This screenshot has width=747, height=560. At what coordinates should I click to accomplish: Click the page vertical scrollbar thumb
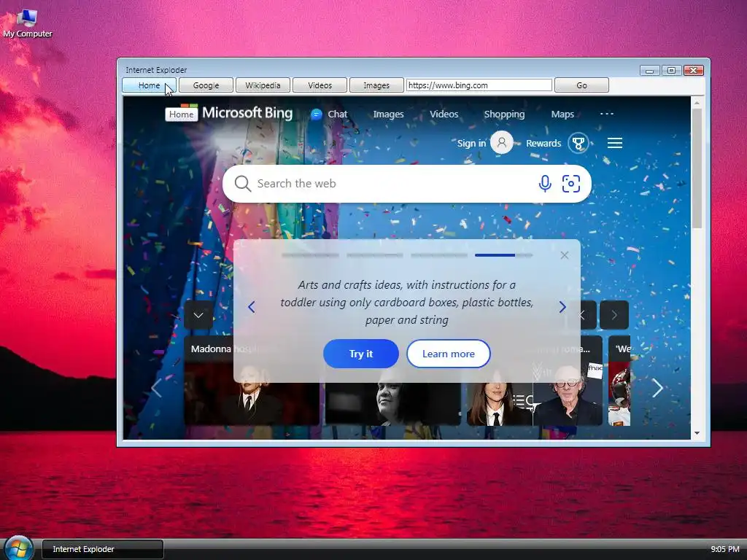[x=697, y=168]
